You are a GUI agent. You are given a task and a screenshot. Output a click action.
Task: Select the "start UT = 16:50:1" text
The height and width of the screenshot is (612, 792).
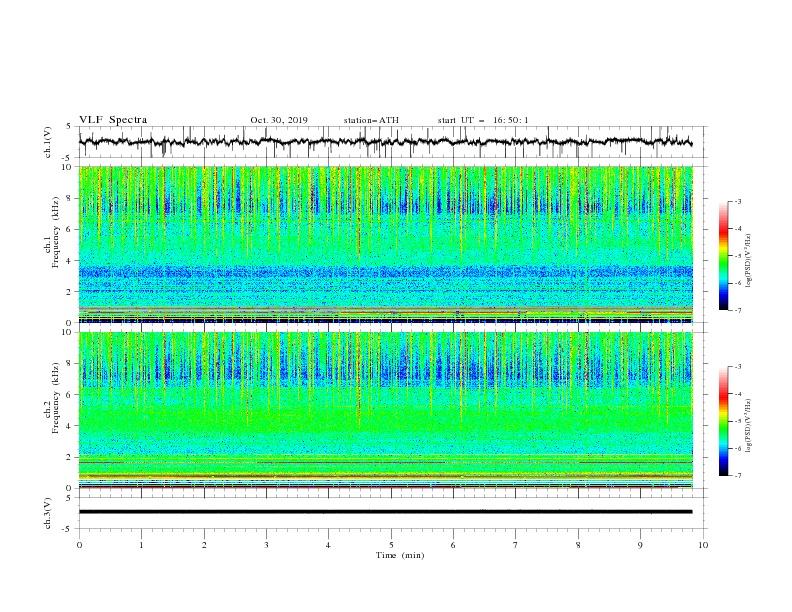pos(483,120)
